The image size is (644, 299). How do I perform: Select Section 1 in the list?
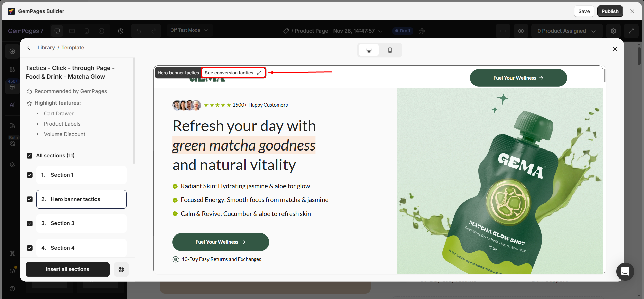point(81,175)
